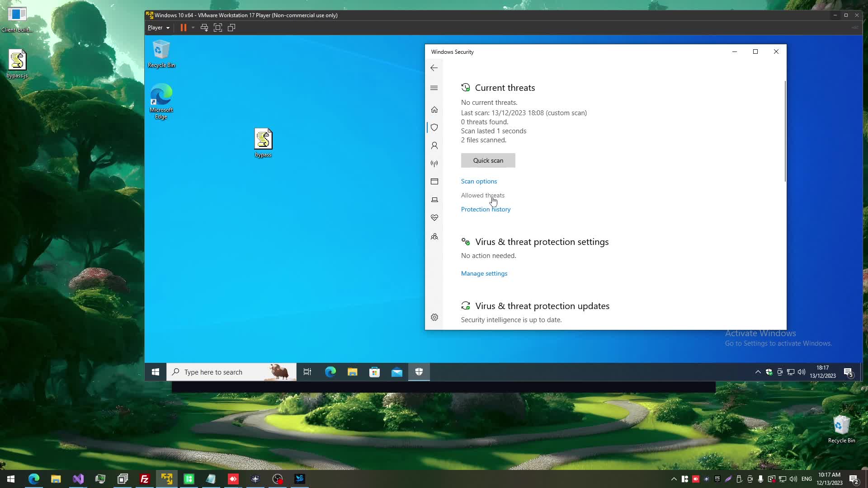Screen dimensions: 868x488
Task: Open Device security laptop icon
Action: click(434, 200)
